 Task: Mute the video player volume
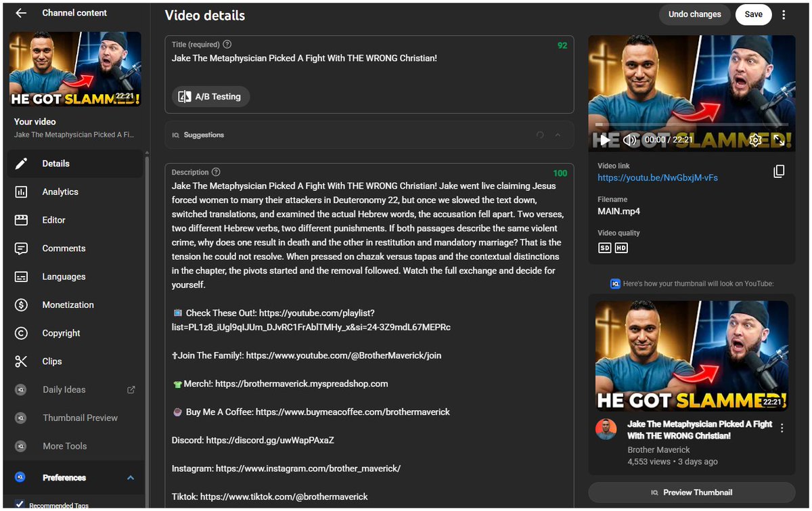(630, 140)
